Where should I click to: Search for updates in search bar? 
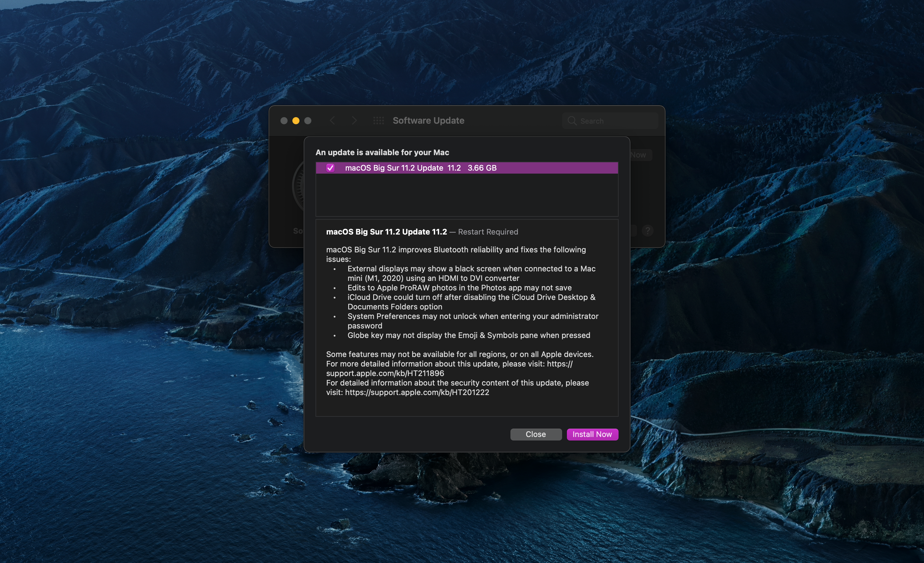pos(607,120)
